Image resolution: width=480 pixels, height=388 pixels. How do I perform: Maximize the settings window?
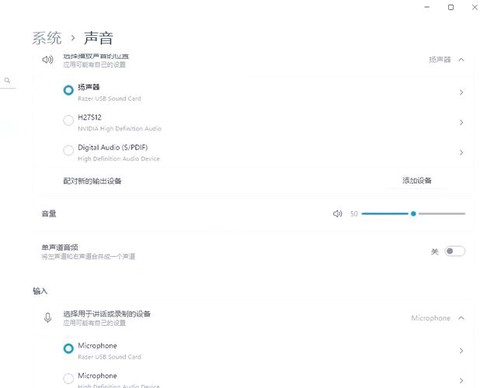pyautogui.click(x=451, y=7)
